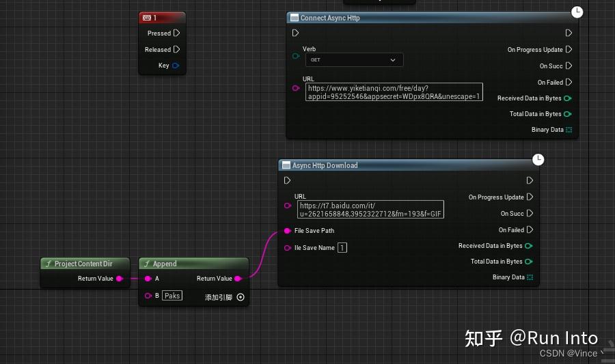Click On Succ pin in Async Http Download
This screenshot has height=364, width=615.
[x=530, y=213]
